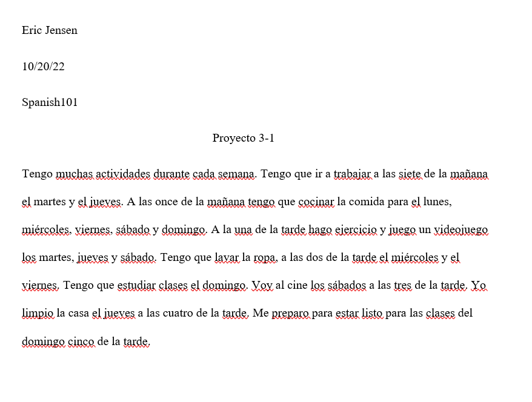This screenshot has width=532, height=402.
Task: Click the word "videojuego"
Action: pyautogui.click(x=461, y=230)
